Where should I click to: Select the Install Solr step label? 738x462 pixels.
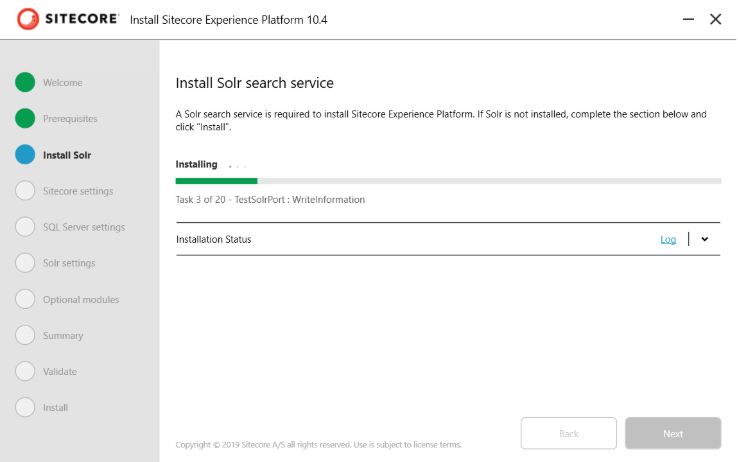(x=67, y=155)
